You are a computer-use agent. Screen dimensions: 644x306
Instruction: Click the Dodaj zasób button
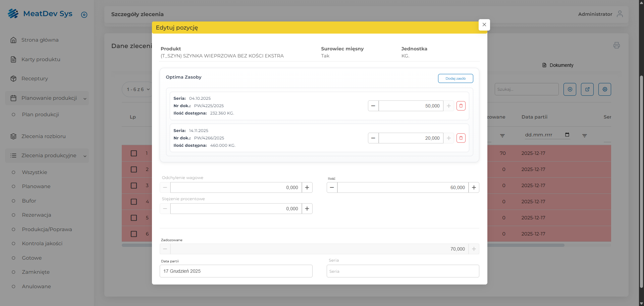455,78
